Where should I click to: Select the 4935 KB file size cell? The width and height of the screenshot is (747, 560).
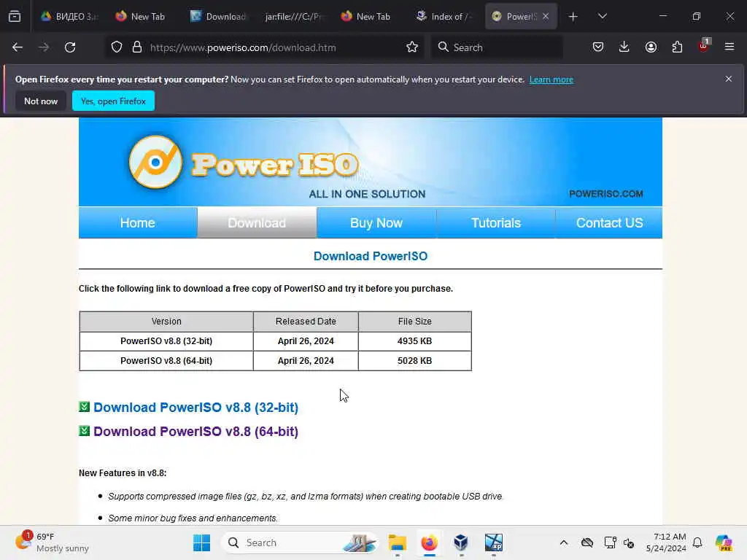tap(415, 341)
